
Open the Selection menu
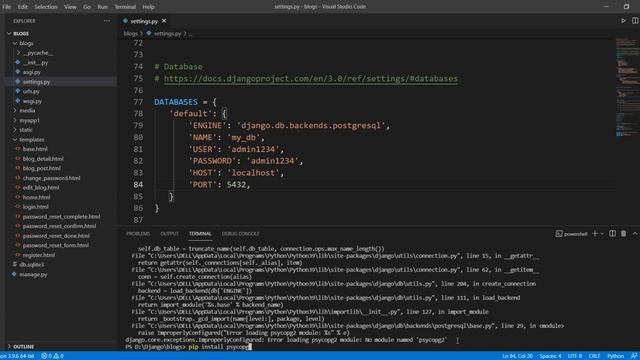(46, 7)
